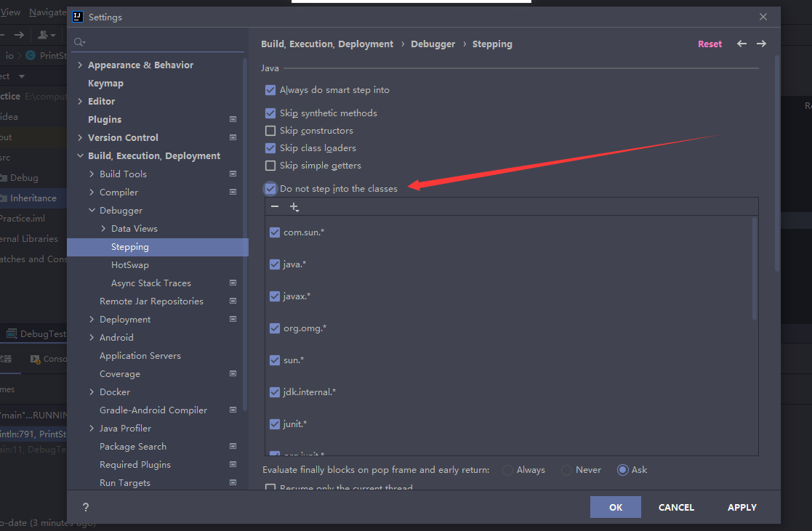This screenshot has height=531, width=812.
Task: Uncheck the javax.* class filter
Action: coord(275,296)
